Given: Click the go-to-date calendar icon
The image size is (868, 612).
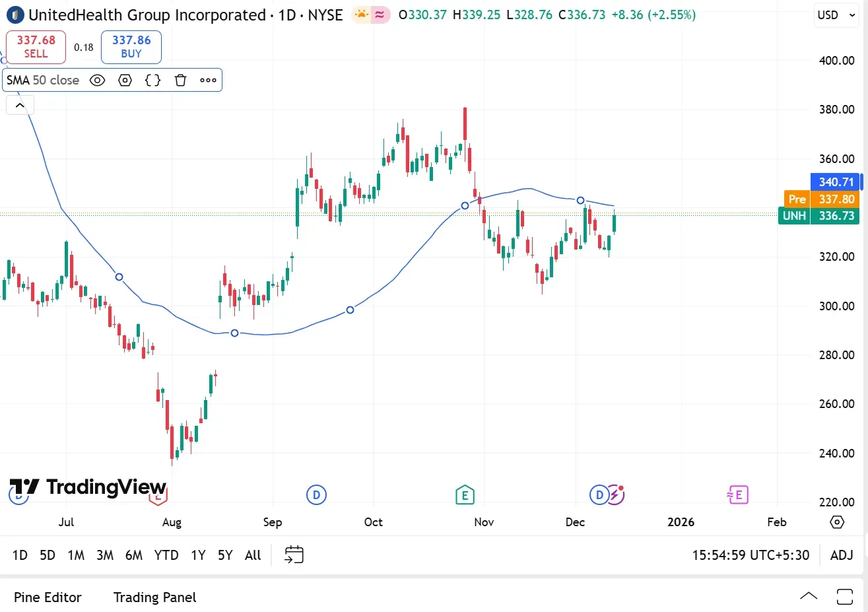Looking at the screenshot, I should click(294, 555).
